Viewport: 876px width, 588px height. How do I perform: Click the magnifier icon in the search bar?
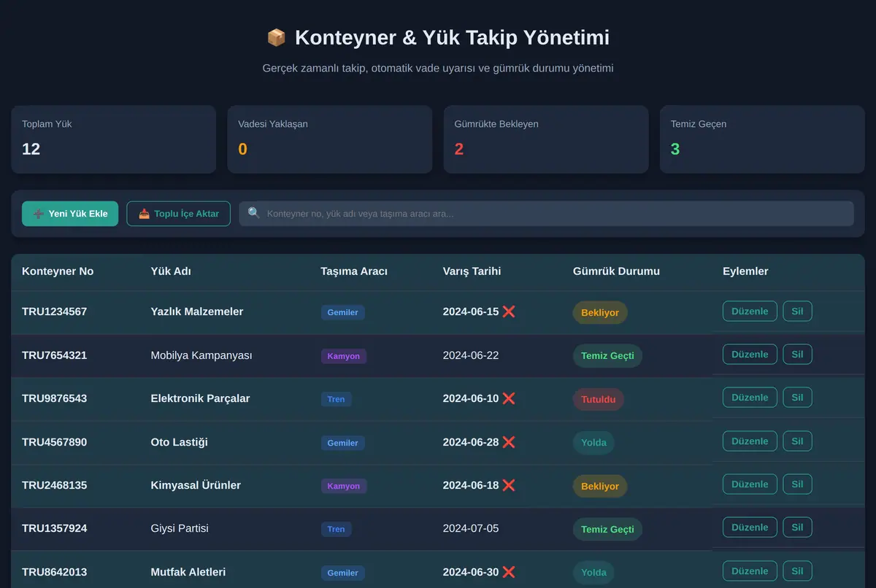click(254, 213)
